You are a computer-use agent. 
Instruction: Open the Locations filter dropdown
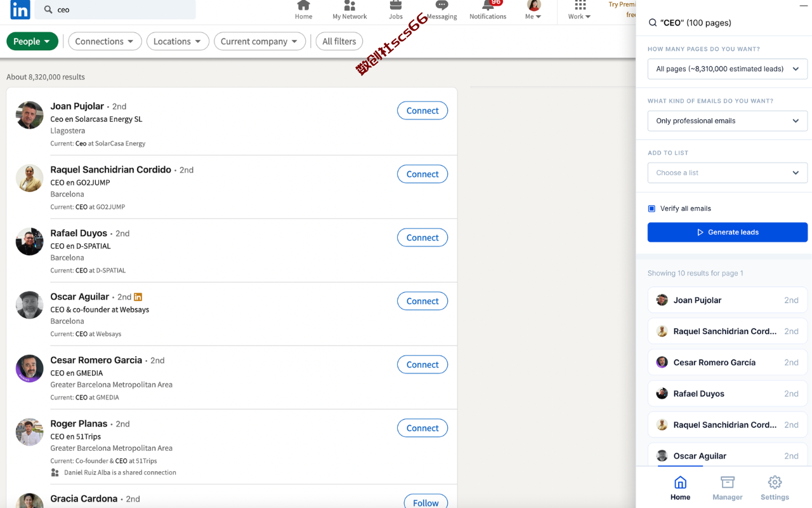point(178,41)
